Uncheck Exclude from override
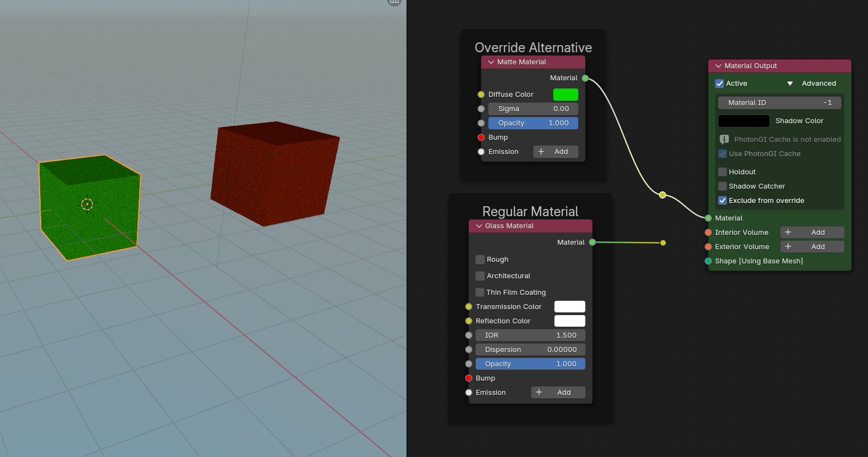 tap(723, 201)
